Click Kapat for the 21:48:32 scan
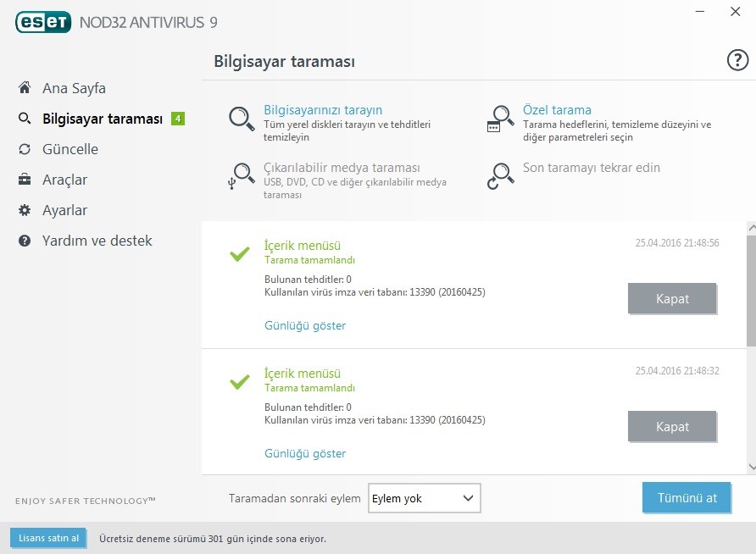Image resolution: width=756 pixels, height=554 pixels. [672, 426]
